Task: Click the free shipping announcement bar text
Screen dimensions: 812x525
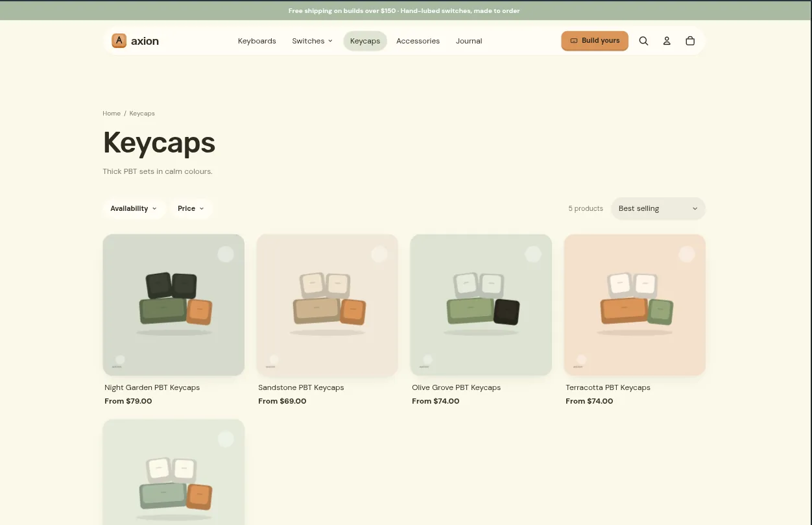Action: (x=404, y=11)
